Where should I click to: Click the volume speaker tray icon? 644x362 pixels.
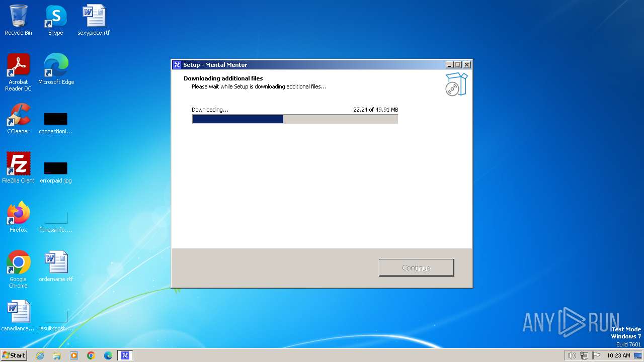click(572, 355)
